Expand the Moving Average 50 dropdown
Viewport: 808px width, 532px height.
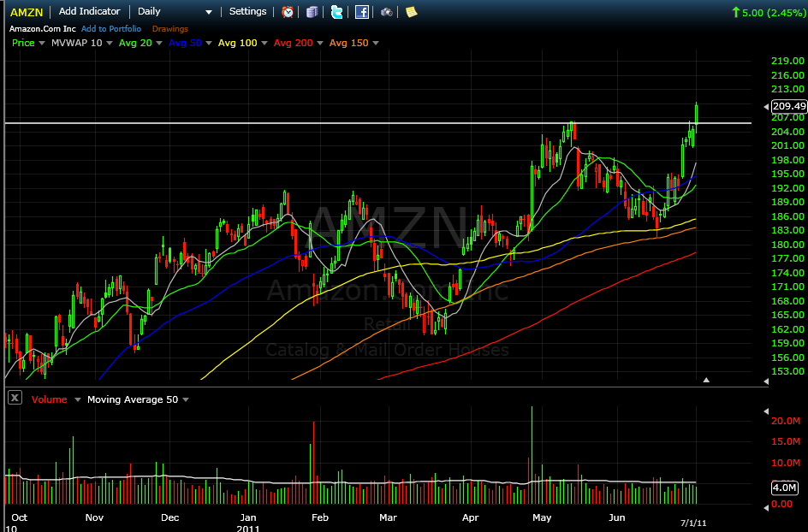186,399
